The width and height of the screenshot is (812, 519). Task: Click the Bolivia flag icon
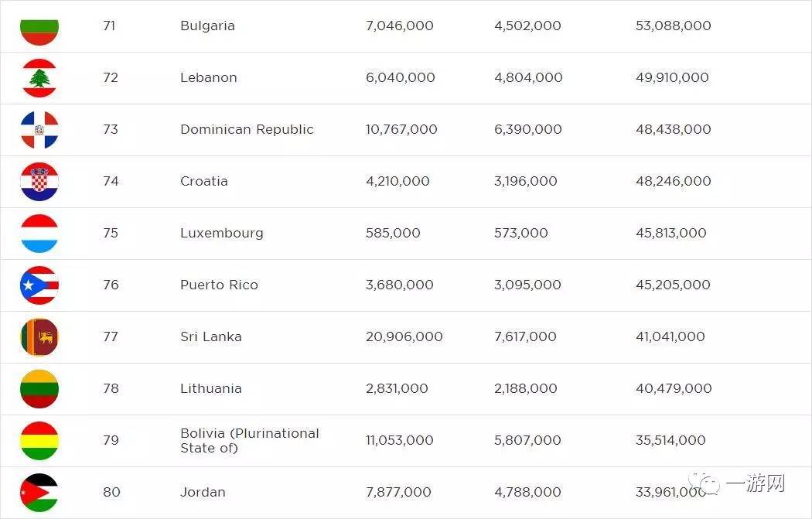click(39, 441)
